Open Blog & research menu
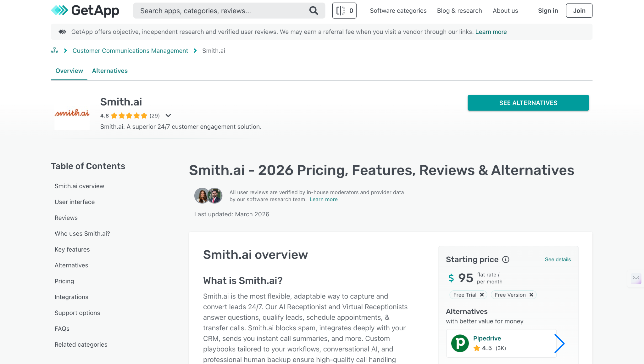Viewport: 644px width, 364px height. point(459,11)
